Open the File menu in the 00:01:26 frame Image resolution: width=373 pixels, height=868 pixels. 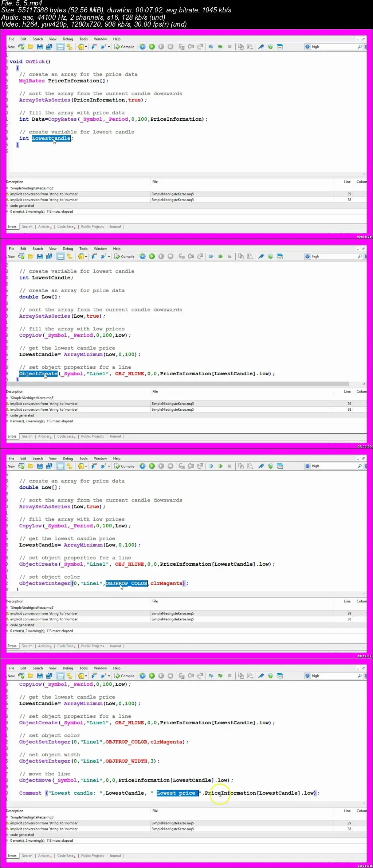tap(11, 39)
